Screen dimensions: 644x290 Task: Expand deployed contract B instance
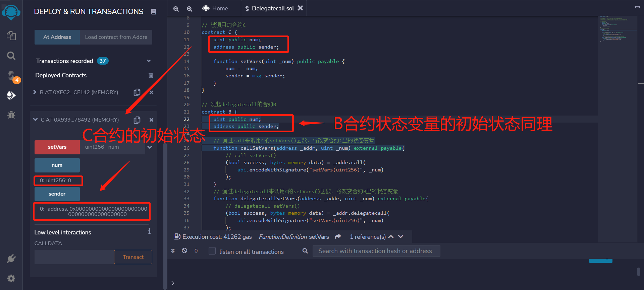[35, 92]
